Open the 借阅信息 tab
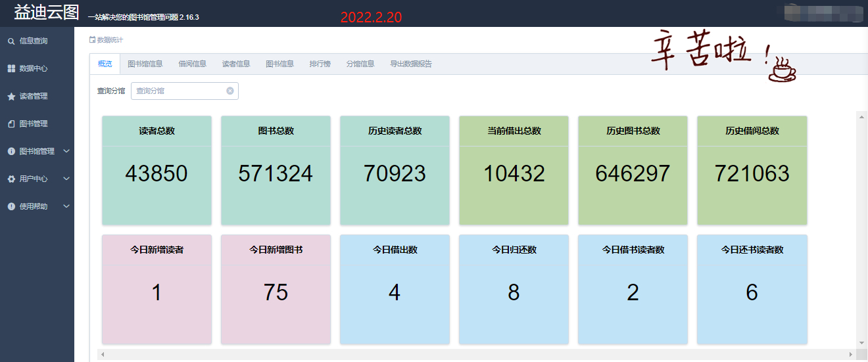Screen dimensions: 868x362 [x=192, y=64]
